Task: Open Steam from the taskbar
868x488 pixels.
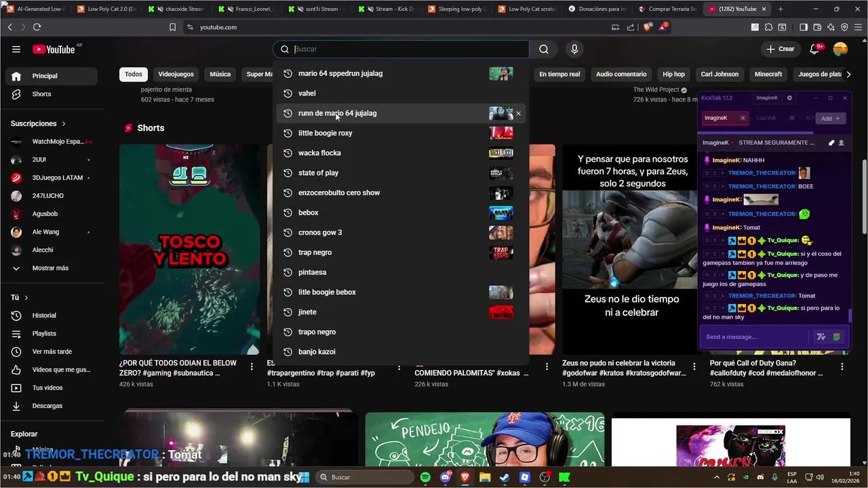Action: point(505,477)
